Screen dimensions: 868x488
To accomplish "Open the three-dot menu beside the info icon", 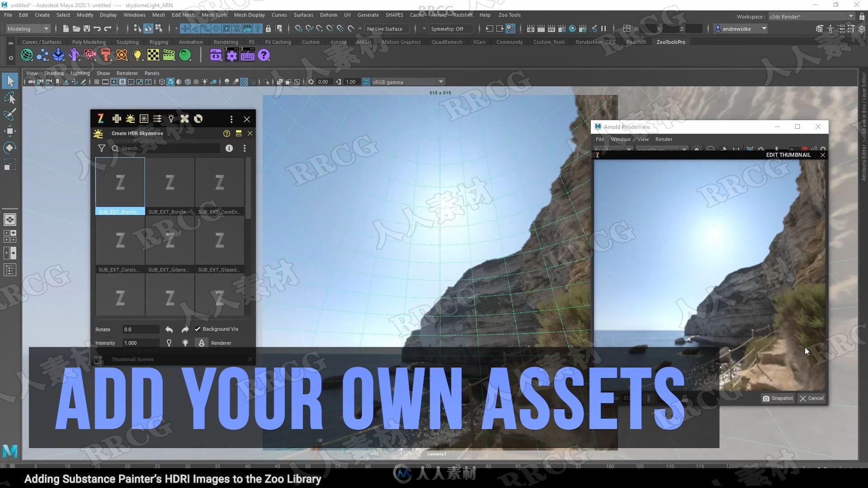I will [245, 148].
